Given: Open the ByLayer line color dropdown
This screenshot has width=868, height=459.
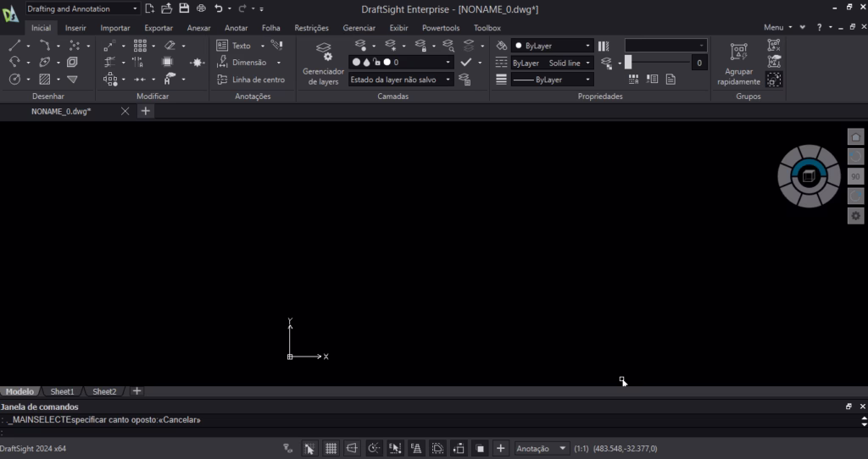Looking at the screenshot, I should pyautogui.click(x=552, y=46).
